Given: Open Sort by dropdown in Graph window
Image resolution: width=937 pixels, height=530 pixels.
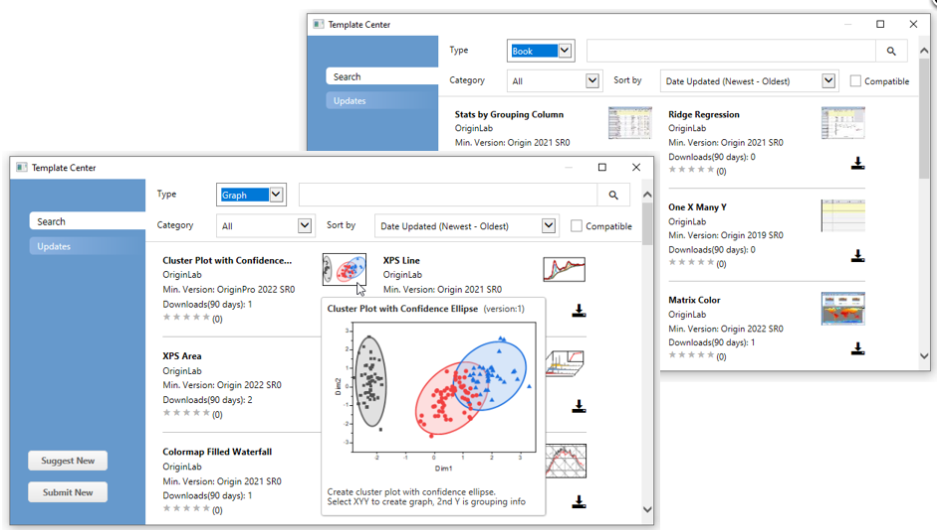Looking at the screenshot, I should (x=466, y=226).
